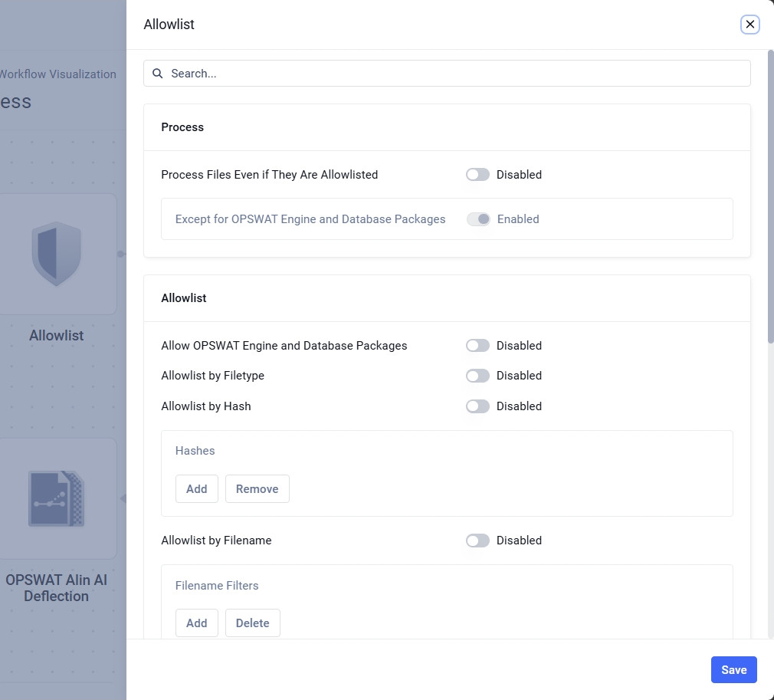Focus the Search input field

click(x=447, y=74)
